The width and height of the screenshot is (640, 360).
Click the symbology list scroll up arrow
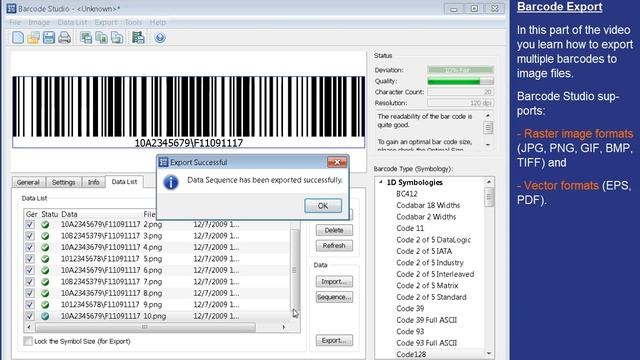pos(489,182)
